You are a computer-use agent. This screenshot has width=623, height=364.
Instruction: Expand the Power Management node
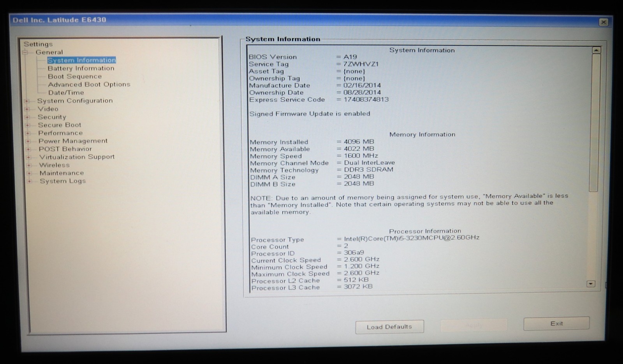[x=28, y=141]
